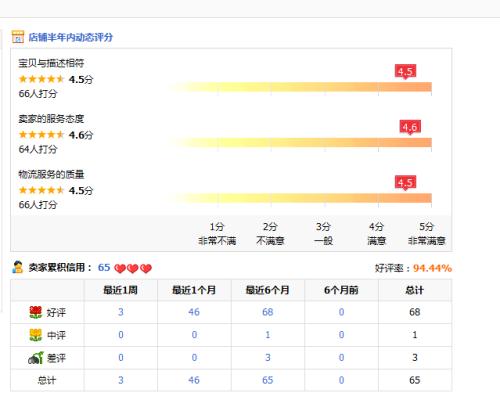
Task: Click the 4.5 marker on the first rating bar
Action: pyautogui.click(x=405, y=72)
